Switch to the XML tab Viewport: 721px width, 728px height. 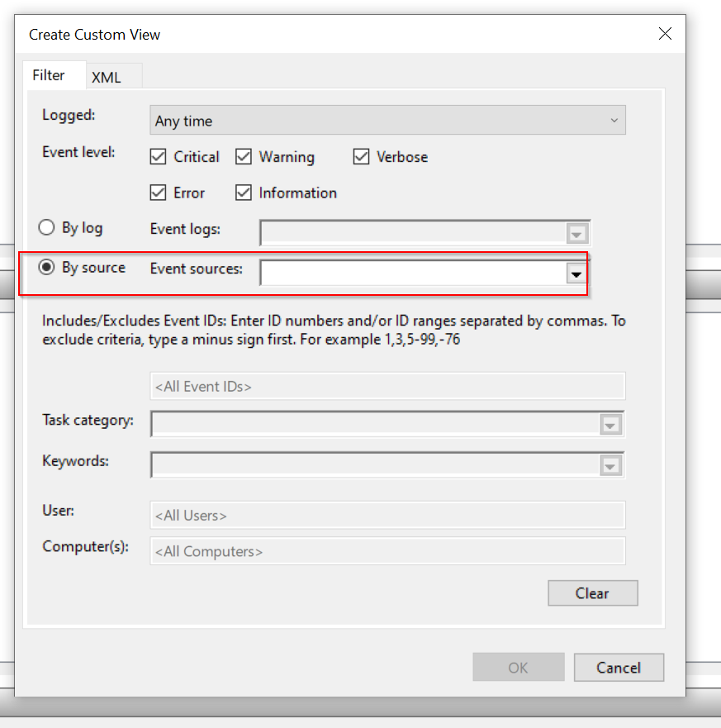[107, 77]
